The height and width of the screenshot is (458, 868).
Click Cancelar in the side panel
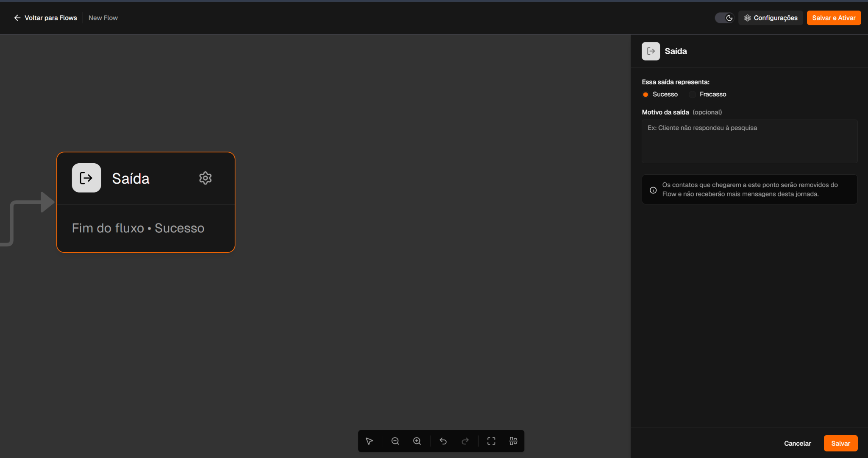tap(797, 443)
